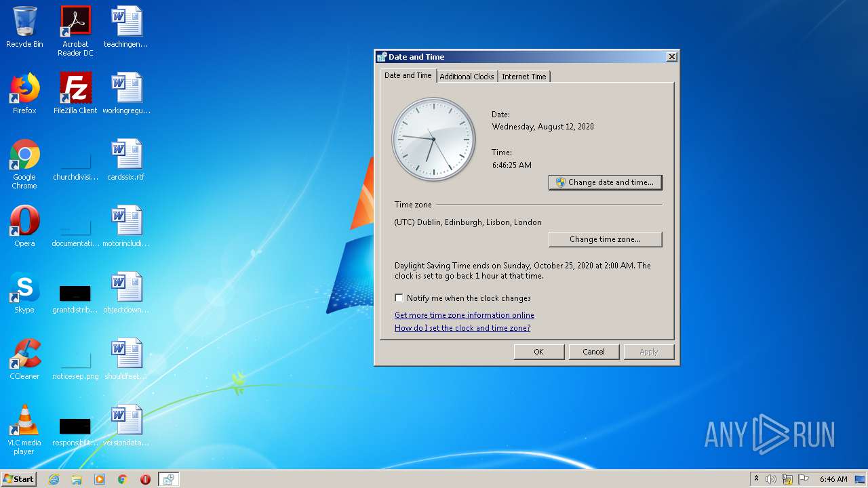This screenshot has height=488, width=868.
Task: Launch Opera desktop shortcut
Action: (x=24, y=226)
